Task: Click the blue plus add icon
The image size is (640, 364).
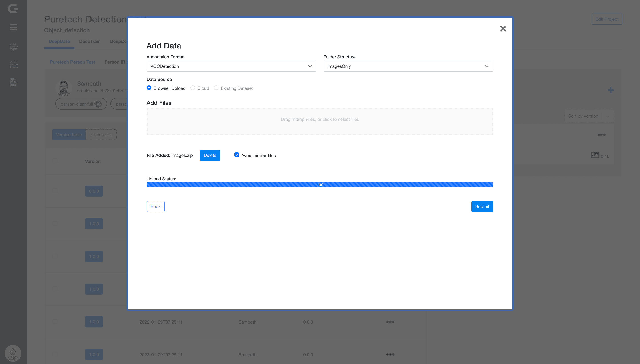Action: point(610,90)
